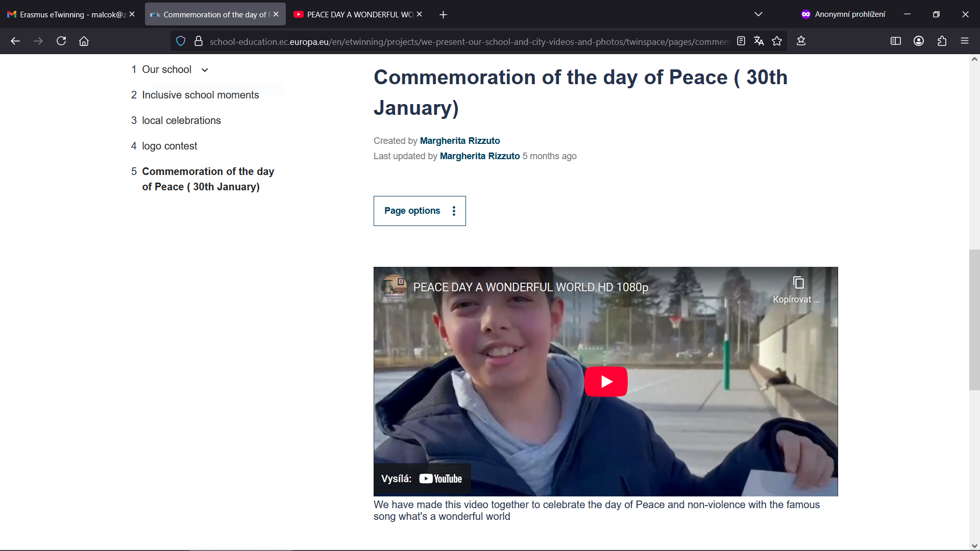Click the translate page icon
Viewport: 980px width, 551px height.
coord(759,41)
